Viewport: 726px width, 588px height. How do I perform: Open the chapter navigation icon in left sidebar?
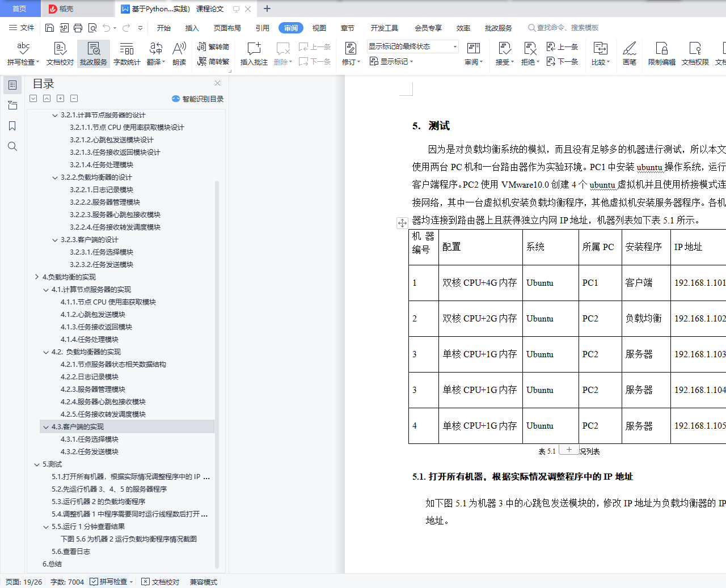[12, 105]
